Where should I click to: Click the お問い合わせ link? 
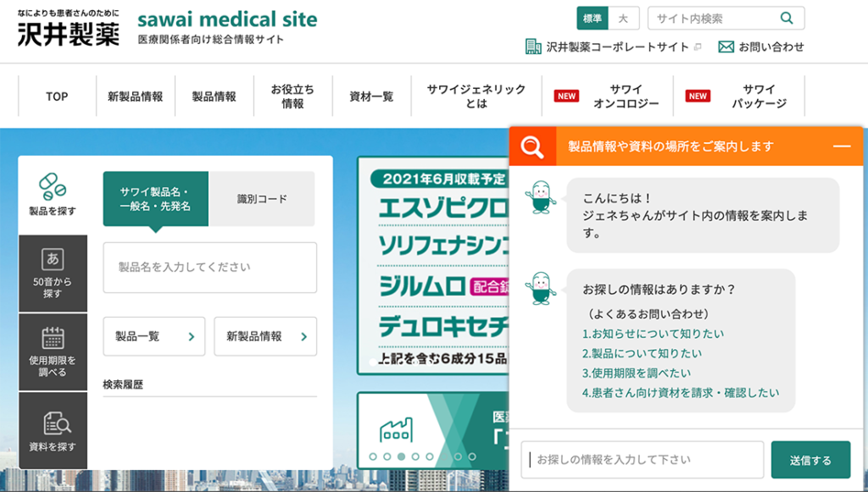tap(771, 47)
